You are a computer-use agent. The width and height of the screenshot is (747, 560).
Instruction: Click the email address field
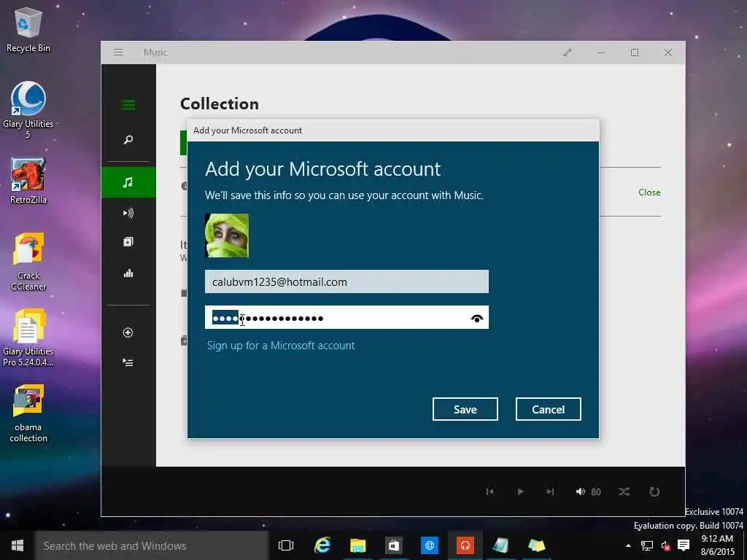point(347,281)
